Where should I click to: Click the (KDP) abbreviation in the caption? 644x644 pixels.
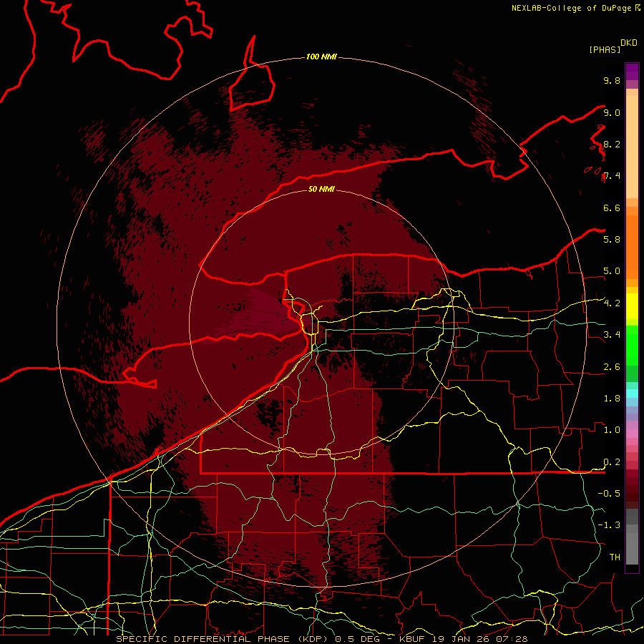(x=313, y=639)
